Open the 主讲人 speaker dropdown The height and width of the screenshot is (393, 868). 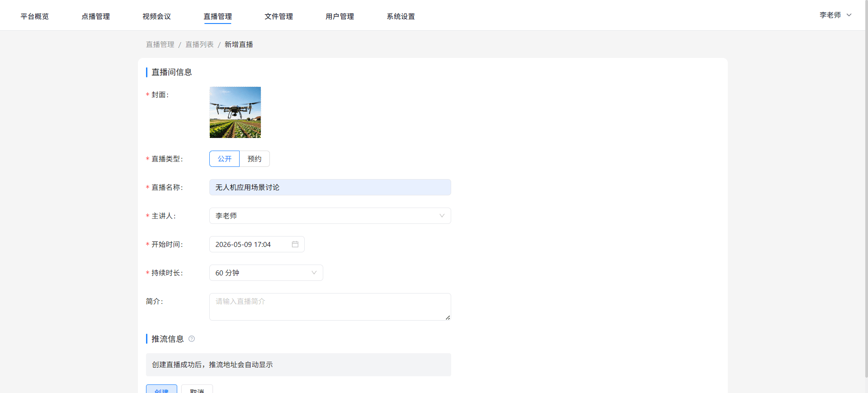pyautogui.click(x=330, y=216)
